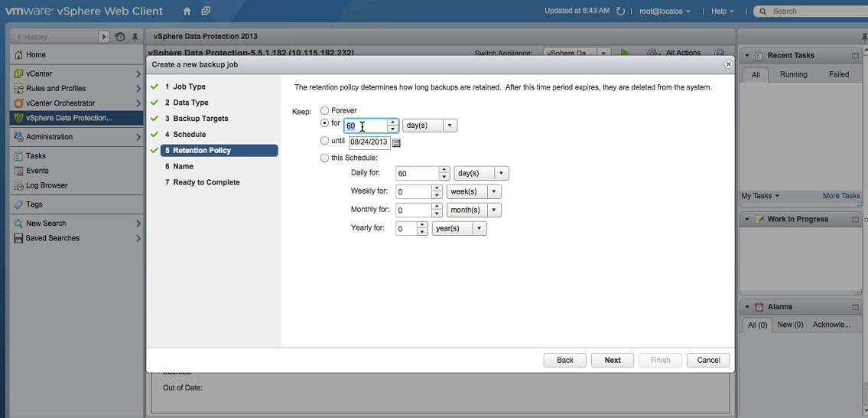Screen dimensions: 868x418
Task: Open the calendar picker next to until date
Action: pos(396,143)
